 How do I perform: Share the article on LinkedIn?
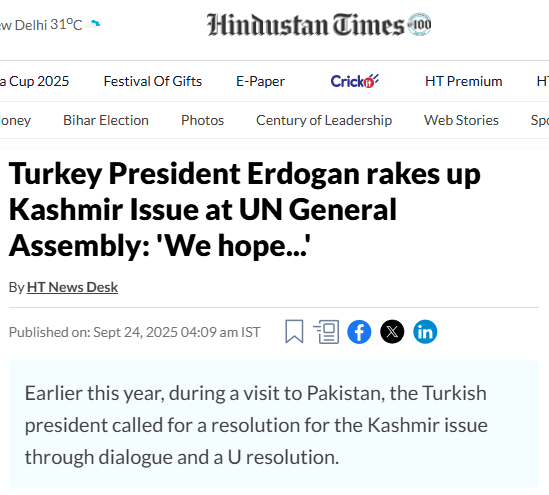[425, 332]
